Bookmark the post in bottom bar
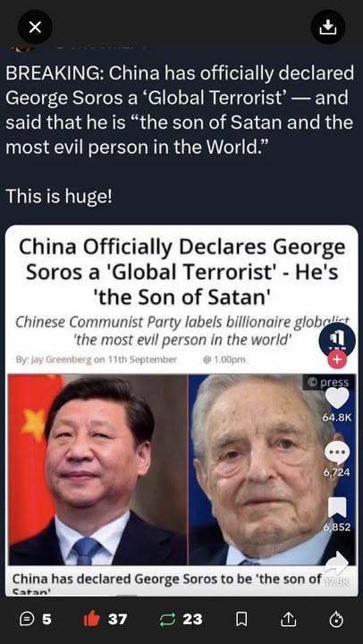The height and width of the screenshot is (644, 363). pyautogui.click(x=242, y=619)
